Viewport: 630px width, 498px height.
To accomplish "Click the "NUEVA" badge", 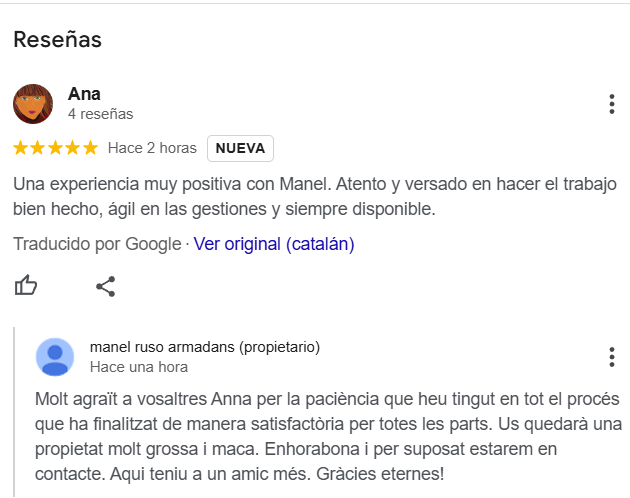I will [x=240, y=148].
